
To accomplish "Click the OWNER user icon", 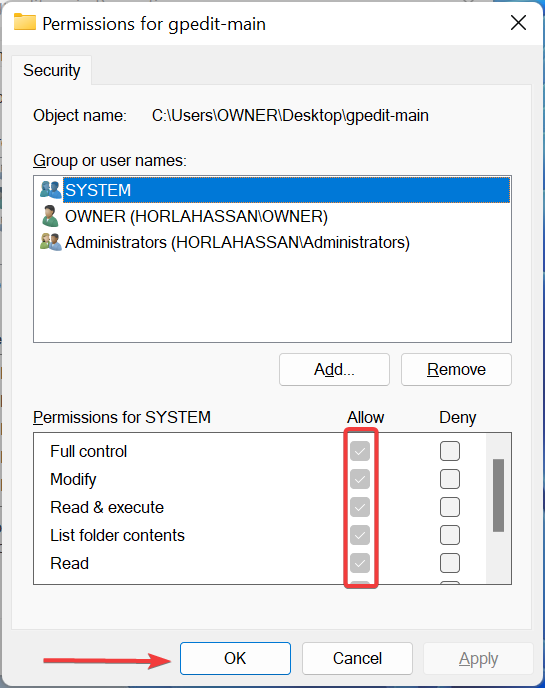I will coord(50,216).
